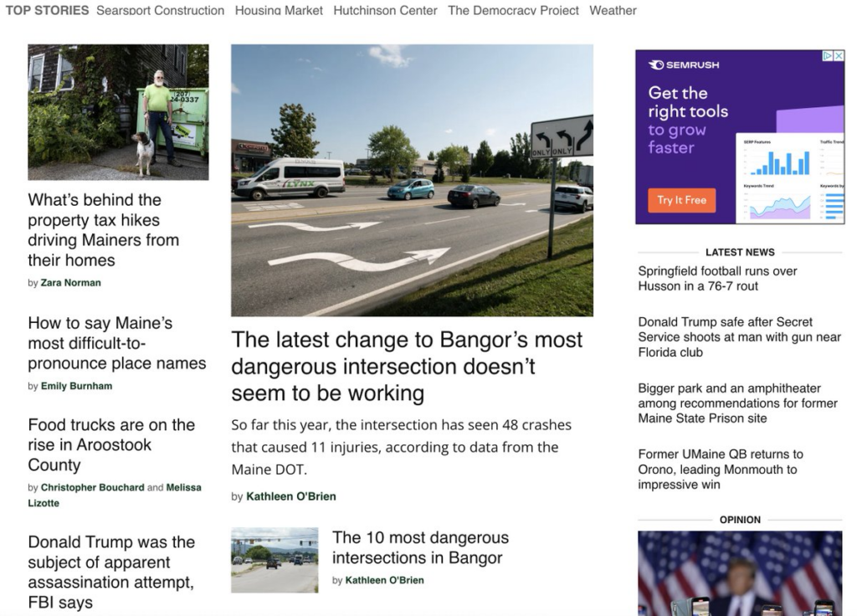
Task: Click the Opinion section Trump rally image
Action: coord(740,573)
